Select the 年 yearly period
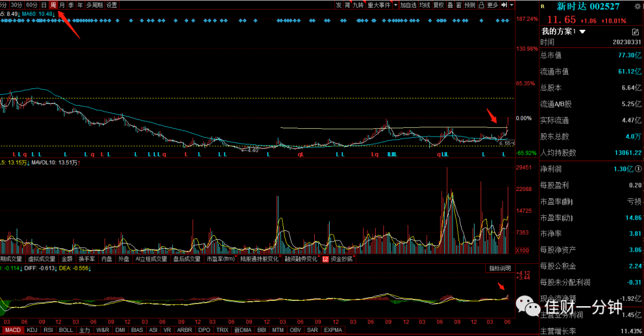 click(x=80, y=5)
